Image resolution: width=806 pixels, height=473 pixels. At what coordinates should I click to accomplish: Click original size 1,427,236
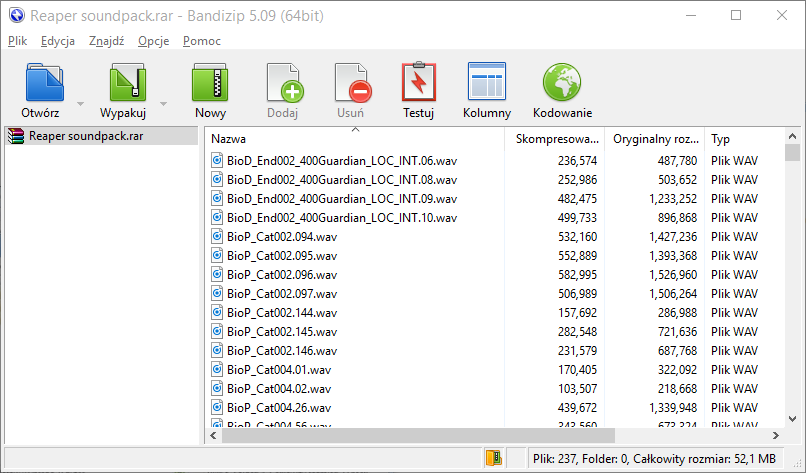coord(673,236)
